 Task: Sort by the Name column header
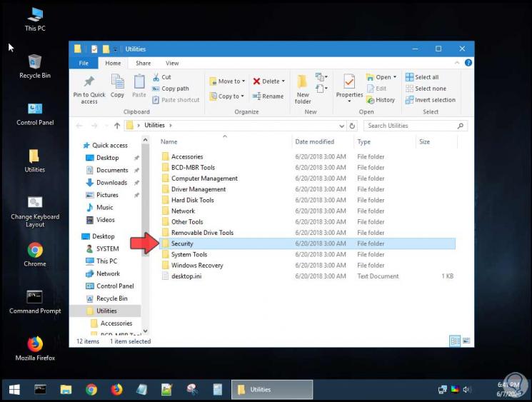point(169,142)
